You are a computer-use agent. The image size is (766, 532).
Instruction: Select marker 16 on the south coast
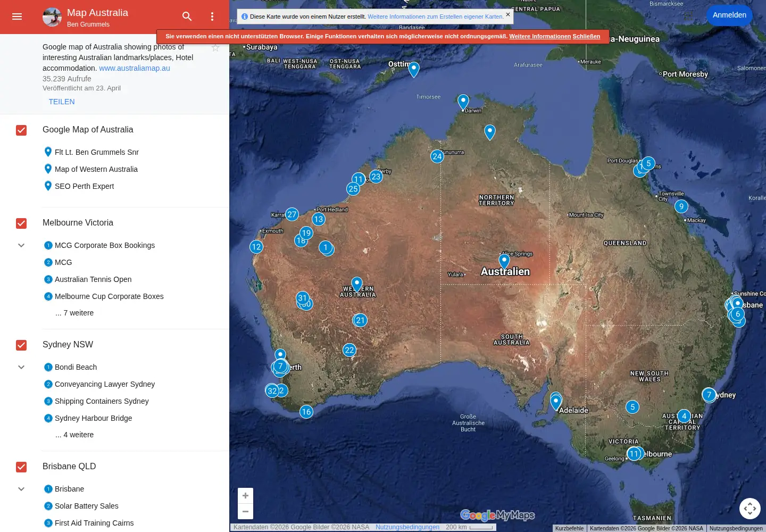[306, 412]
